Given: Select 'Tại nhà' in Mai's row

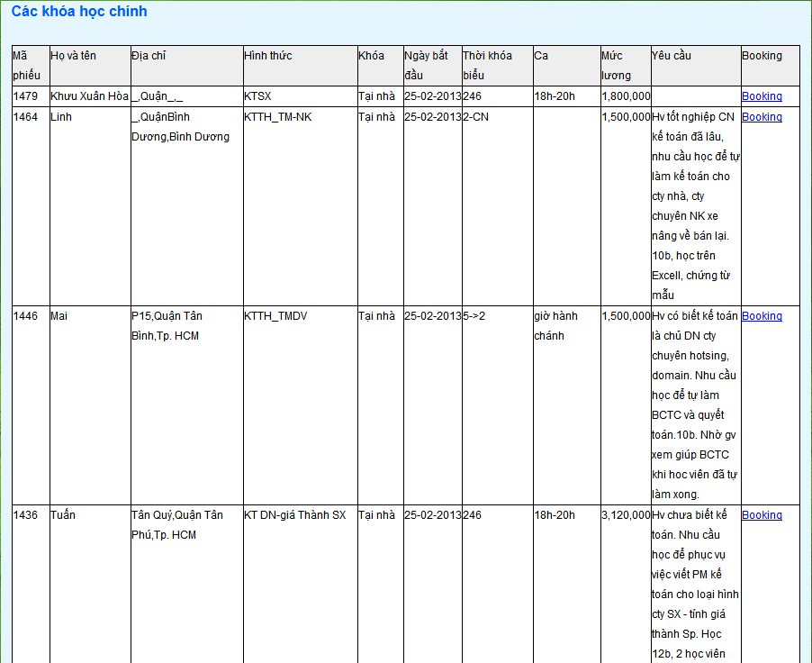Looking at the screenshot, I should pos(376,316).
